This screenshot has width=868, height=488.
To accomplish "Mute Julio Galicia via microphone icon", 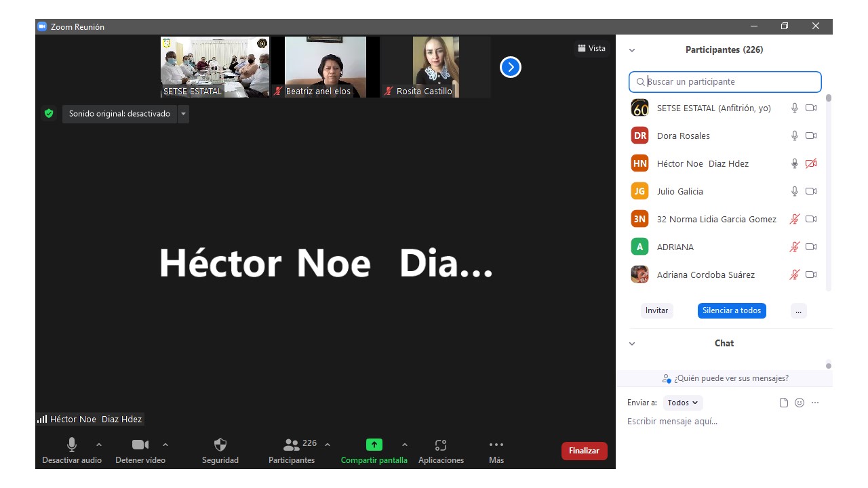I will click(795, 191).
